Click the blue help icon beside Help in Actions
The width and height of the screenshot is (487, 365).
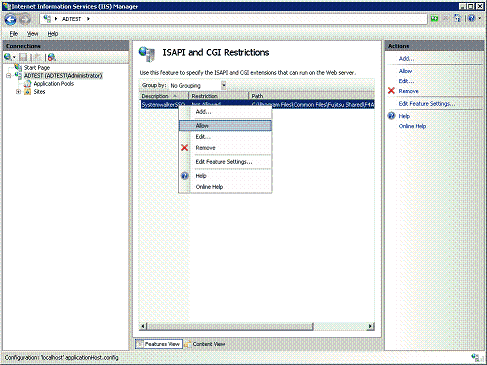(391, 116)
